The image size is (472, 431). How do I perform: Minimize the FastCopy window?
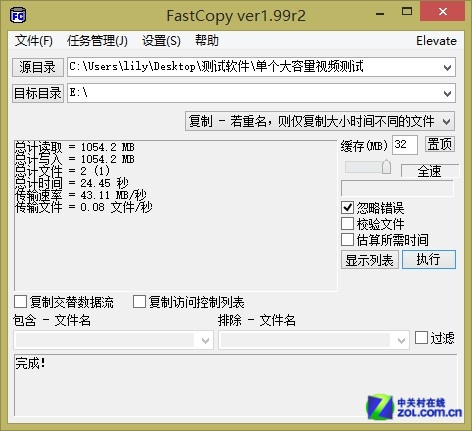380,13
